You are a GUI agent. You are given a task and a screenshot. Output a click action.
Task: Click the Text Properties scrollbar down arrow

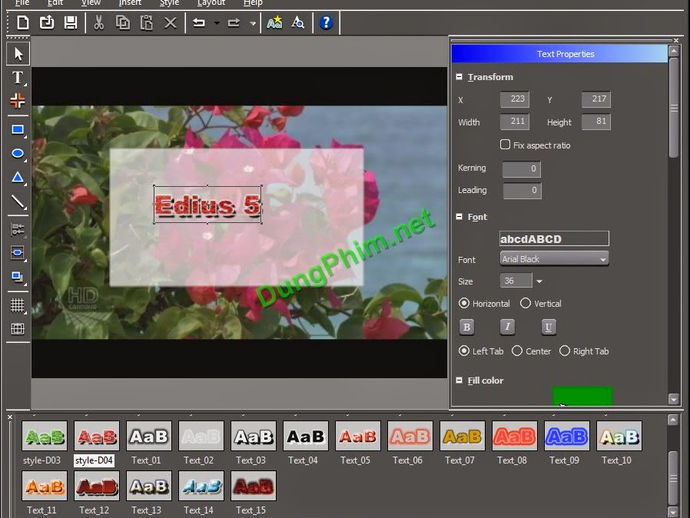pyautogui.click(x=673, y=399)
